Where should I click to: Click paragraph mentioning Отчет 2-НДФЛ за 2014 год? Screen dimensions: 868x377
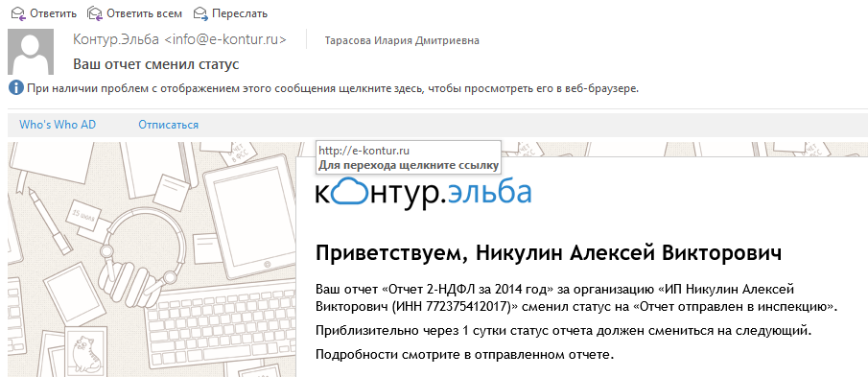[x=576, y=297]
